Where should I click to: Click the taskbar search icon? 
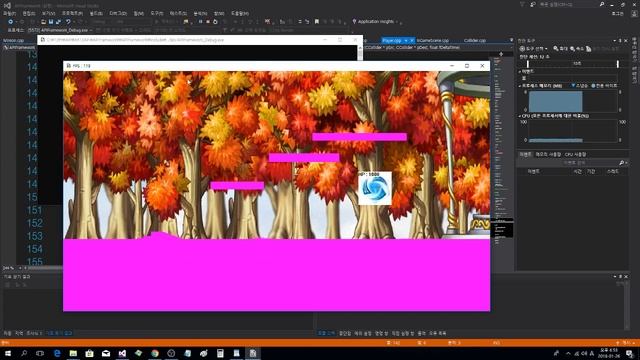coord(24,353)
